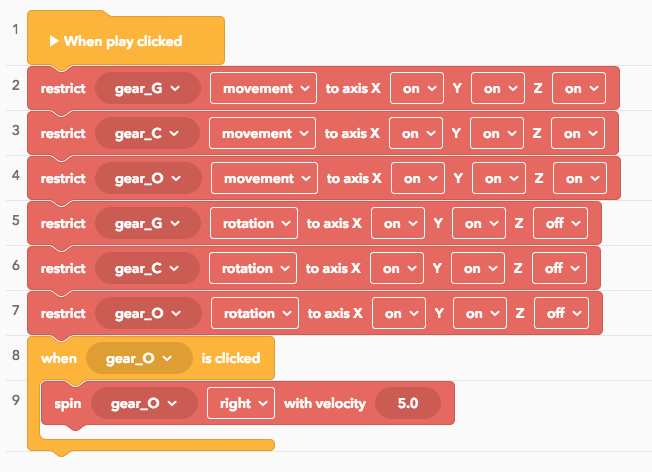Open movement type dropdown on line 3
The image size is (652, 472).
tap(262, 133)
